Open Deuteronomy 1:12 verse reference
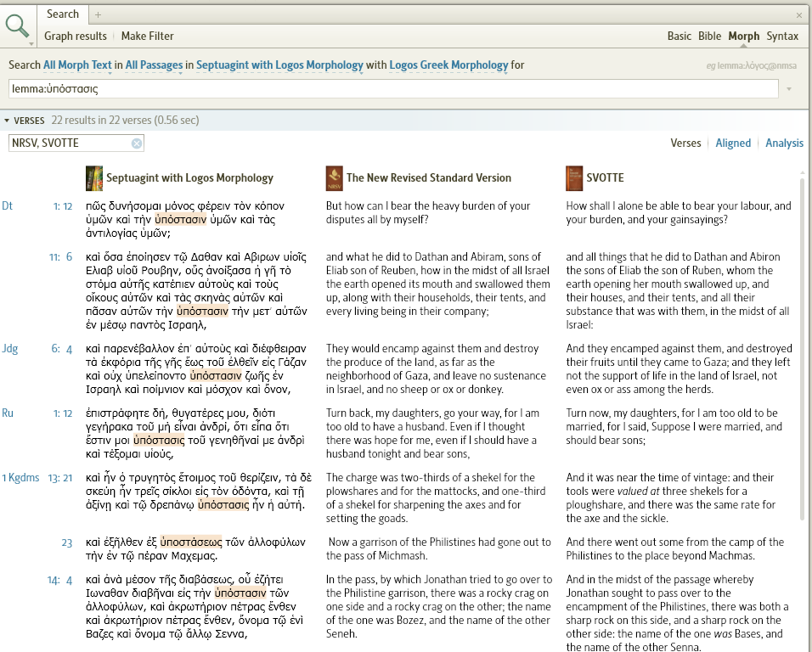The width and height of the screenshot is (812, 652). (63, 206)
